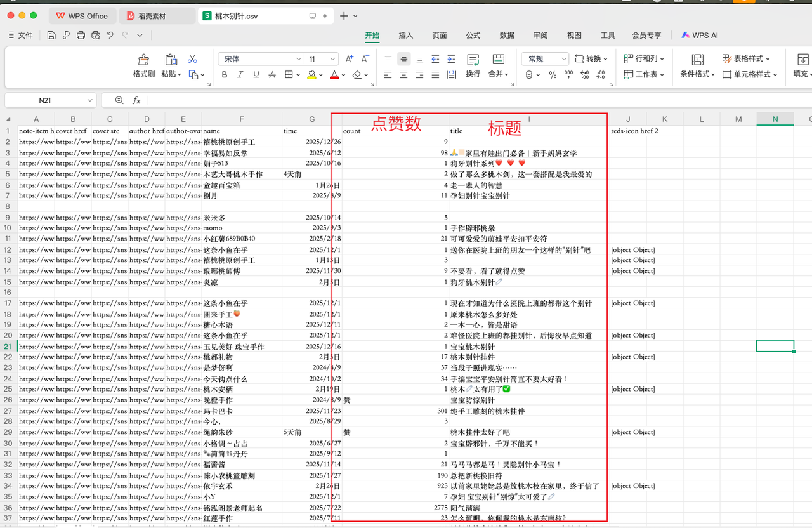Toggle top vertical alignment
This screenshot has height=528, width=812.
click(388, 59)
